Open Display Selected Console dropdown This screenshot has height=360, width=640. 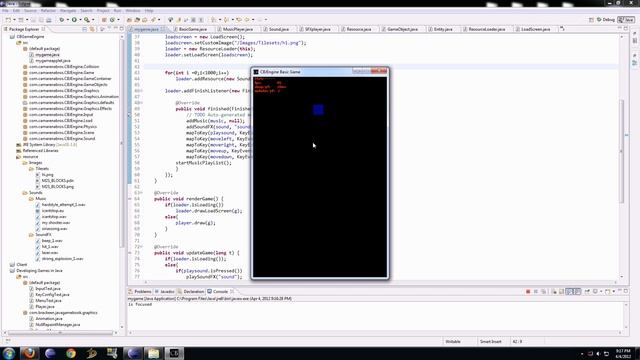tap(601, 291)
